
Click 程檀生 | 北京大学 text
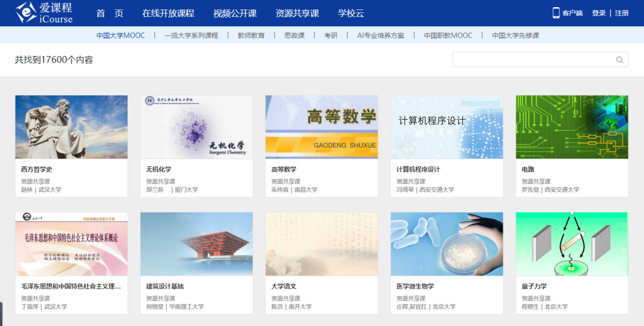point(544,307)
